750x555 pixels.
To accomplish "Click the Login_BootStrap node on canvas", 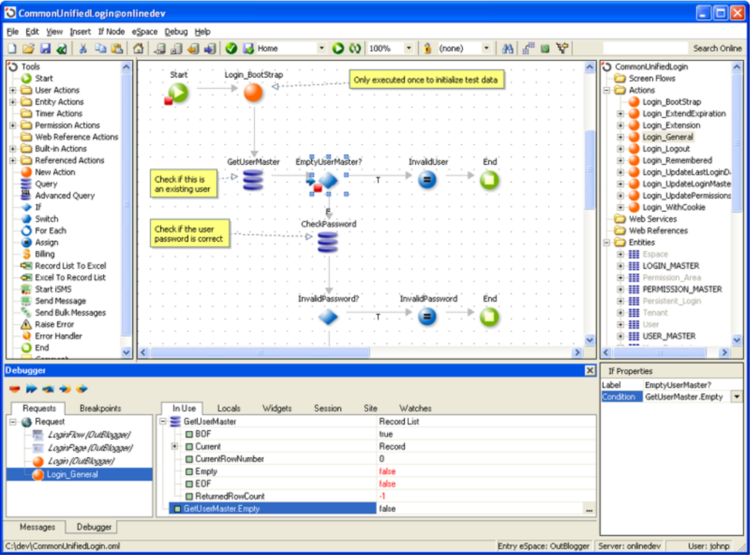I will pyautogui.click(x=254, y=92).
